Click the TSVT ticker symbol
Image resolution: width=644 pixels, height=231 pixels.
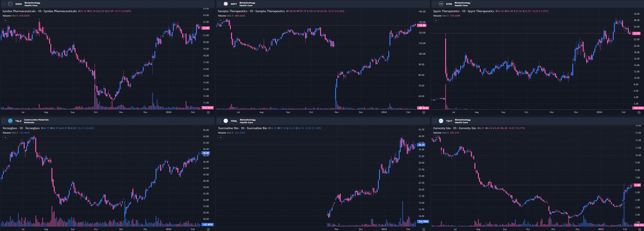[449, 121]
